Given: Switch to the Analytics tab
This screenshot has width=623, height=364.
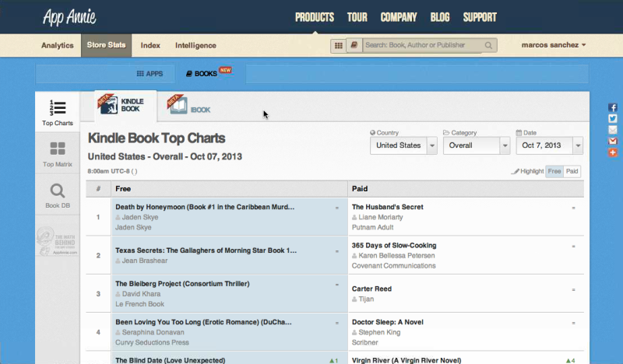Looking at the screenshot, I should 57,45.
